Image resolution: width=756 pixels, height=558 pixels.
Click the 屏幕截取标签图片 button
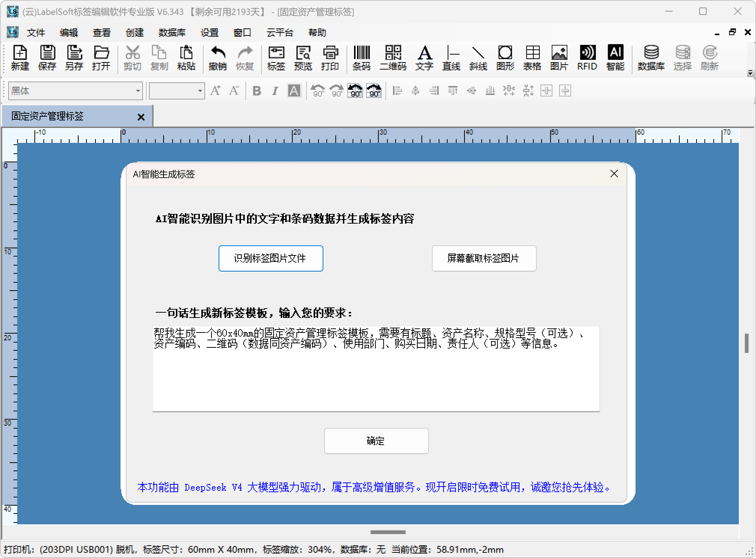point(484,258)
